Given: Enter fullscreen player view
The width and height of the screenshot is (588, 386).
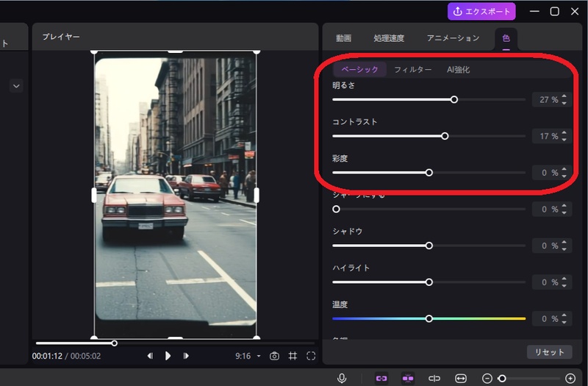Looking at the screenshot, I should 311,356.
